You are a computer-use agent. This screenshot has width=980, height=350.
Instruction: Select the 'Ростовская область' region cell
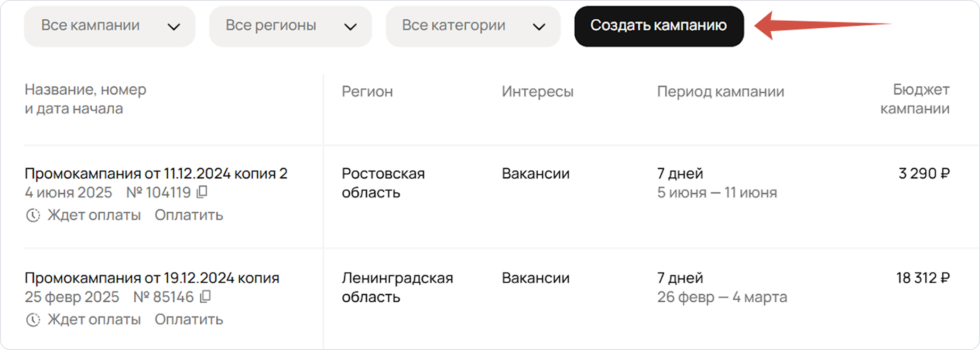coord(383,183)
